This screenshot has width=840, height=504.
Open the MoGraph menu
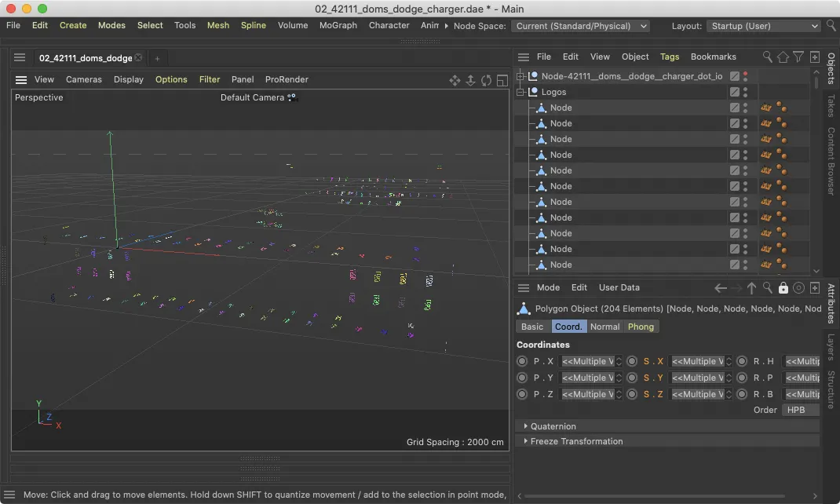coord(338,25)
